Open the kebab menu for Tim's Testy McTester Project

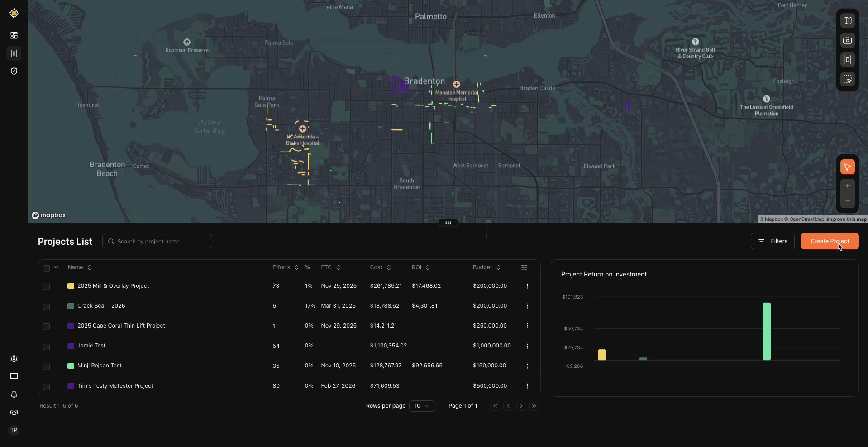point(527,386)
